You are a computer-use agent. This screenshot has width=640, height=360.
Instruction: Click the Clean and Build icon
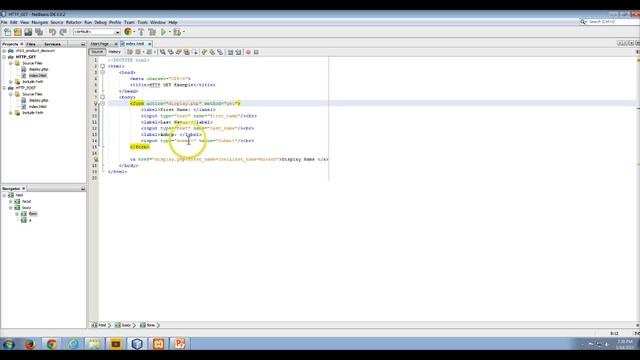point(152,32)
